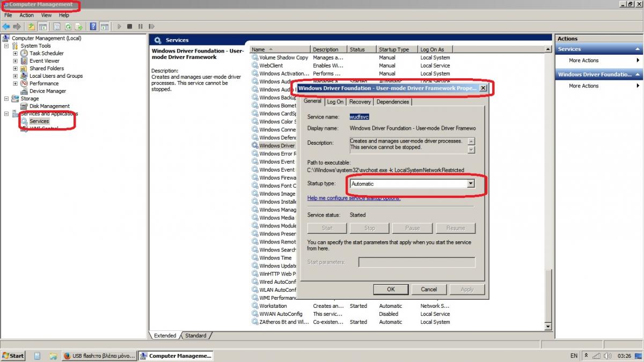
Task: Switch to the Recovery tab
Action: coord(360,102)
